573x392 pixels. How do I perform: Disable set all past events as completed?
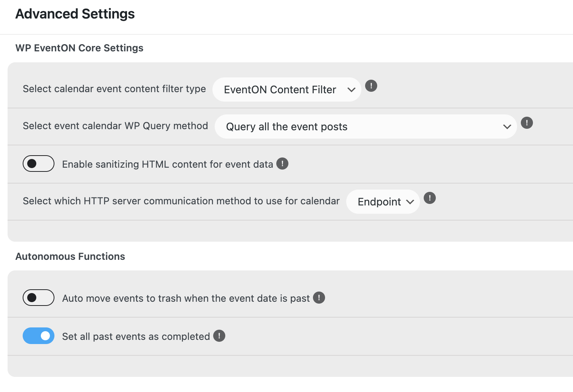39,336
